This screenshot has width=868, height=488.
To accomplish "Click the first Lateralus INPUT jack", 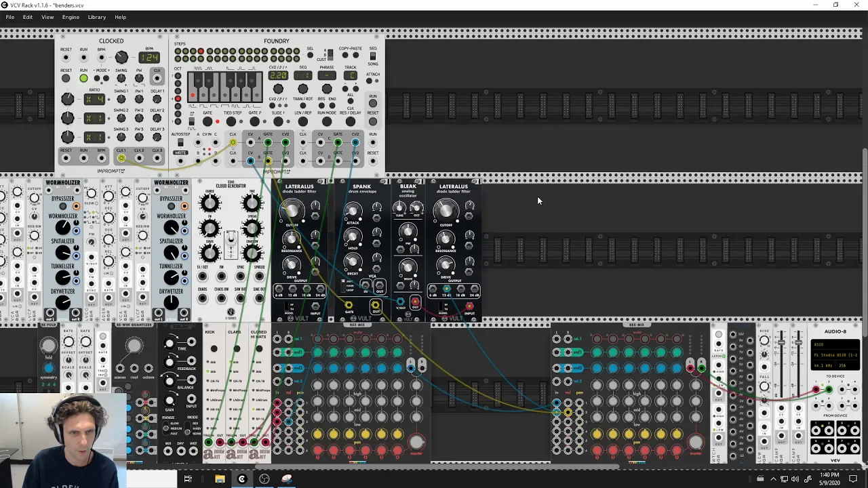I will click(x=315, y=306).
